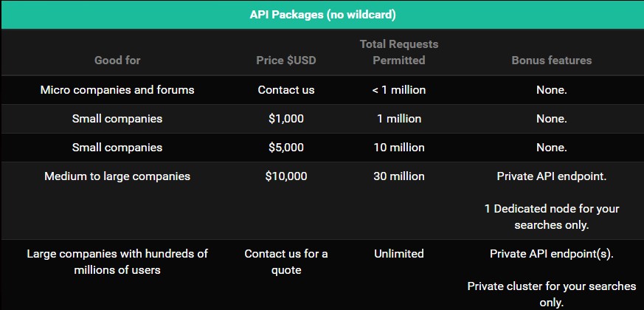Click the API Packages (no wildcard) header
Image resolution: width=644 pixels, height=310 pixels.
[x=322, y=15]
